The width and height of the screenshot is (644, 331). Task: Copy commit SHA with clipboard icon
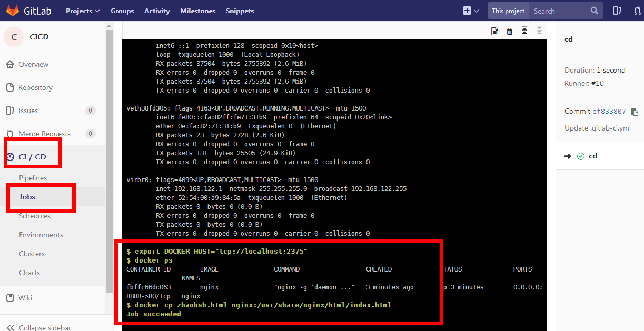pyautogui.click(x=634, y=112)
